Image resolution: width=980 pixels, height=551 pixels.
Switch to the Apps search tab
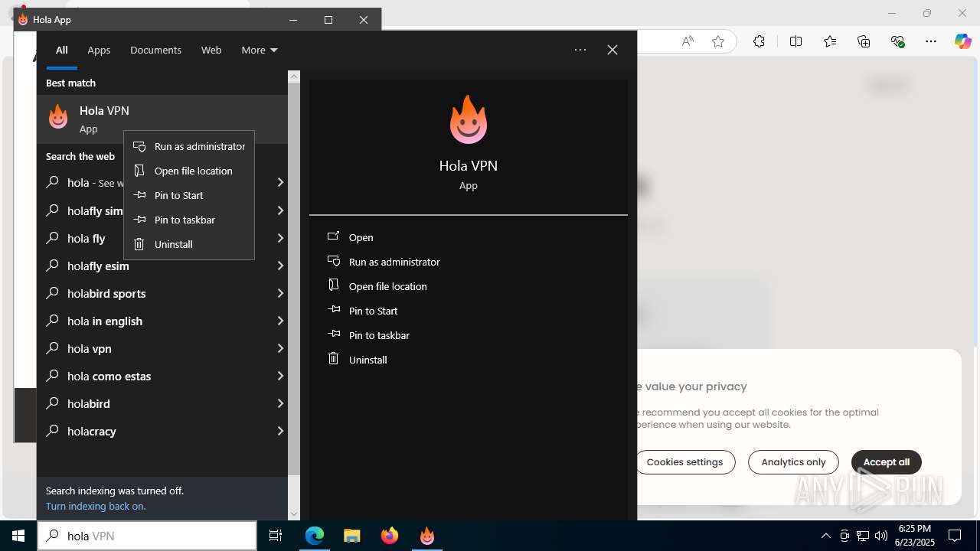point(99,50)
